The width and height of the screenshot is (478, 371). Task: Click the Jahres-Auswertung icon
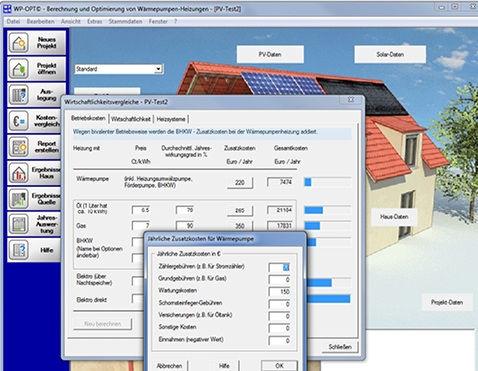tap(19, 224)
